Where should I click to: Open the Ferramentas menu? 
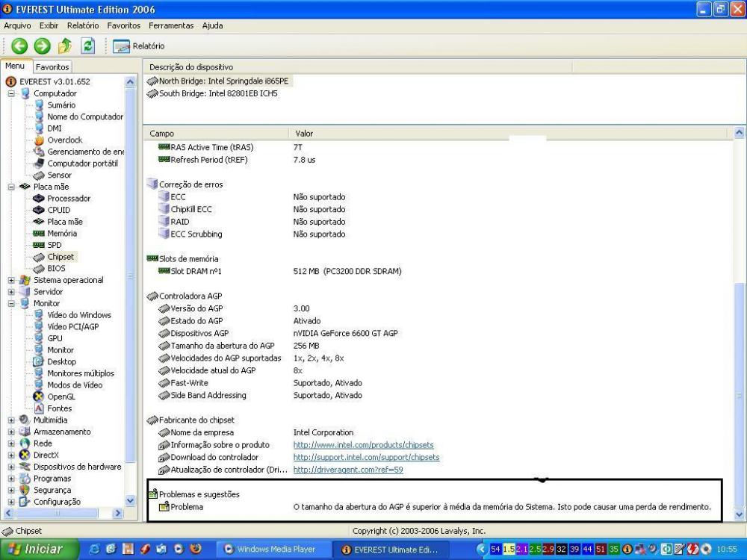click(x=171, y=25)
